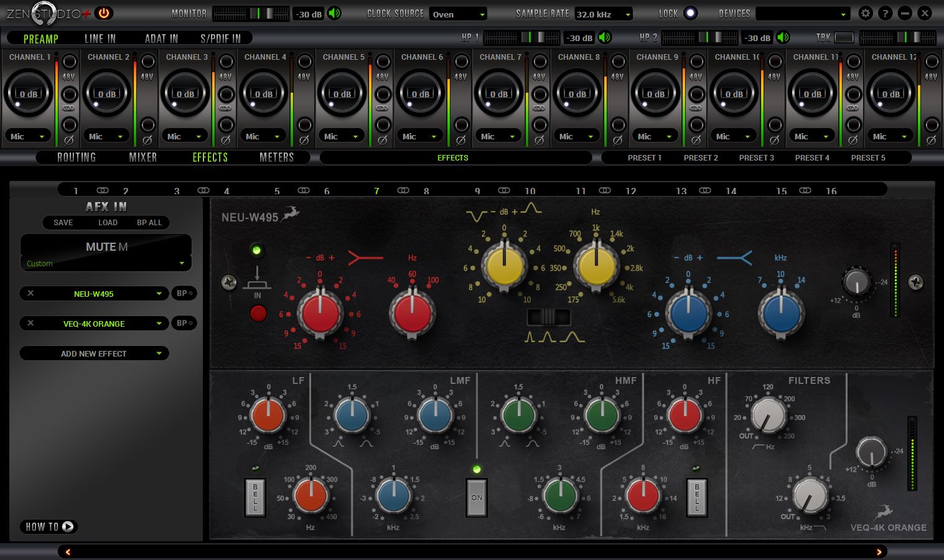The height and width of the screenshot is (560, 944).
Task: Open the Mixer tab
Action: coord(143,157)
